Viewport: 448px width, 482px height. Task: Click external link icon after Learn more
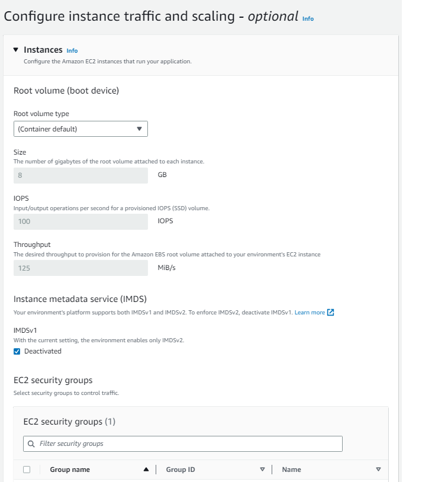pos(331,312)
